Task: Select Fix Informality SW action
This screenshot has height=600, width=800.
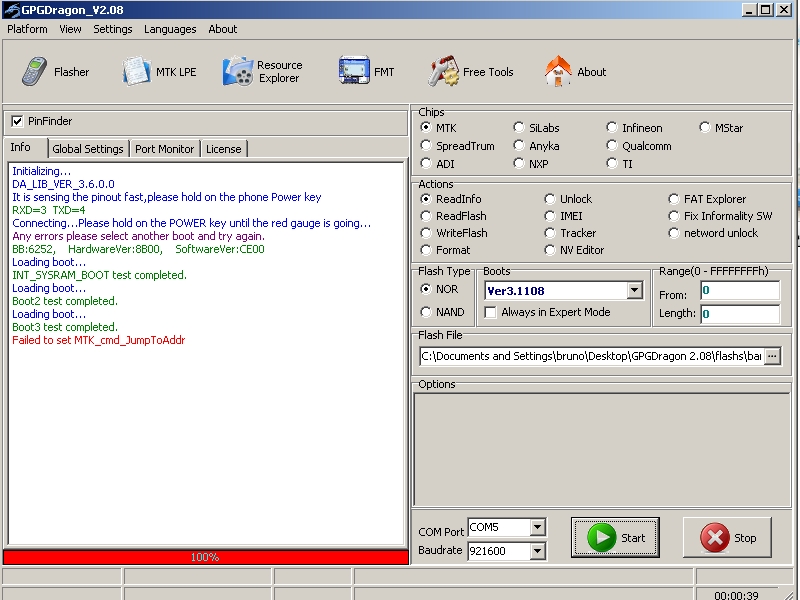Action: pyautogui.click(x=673, y=216)
